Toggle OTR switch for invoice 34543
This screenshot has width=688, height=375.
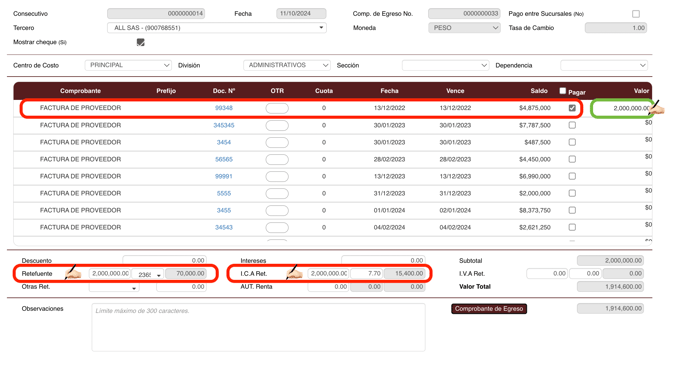(277, 228)
